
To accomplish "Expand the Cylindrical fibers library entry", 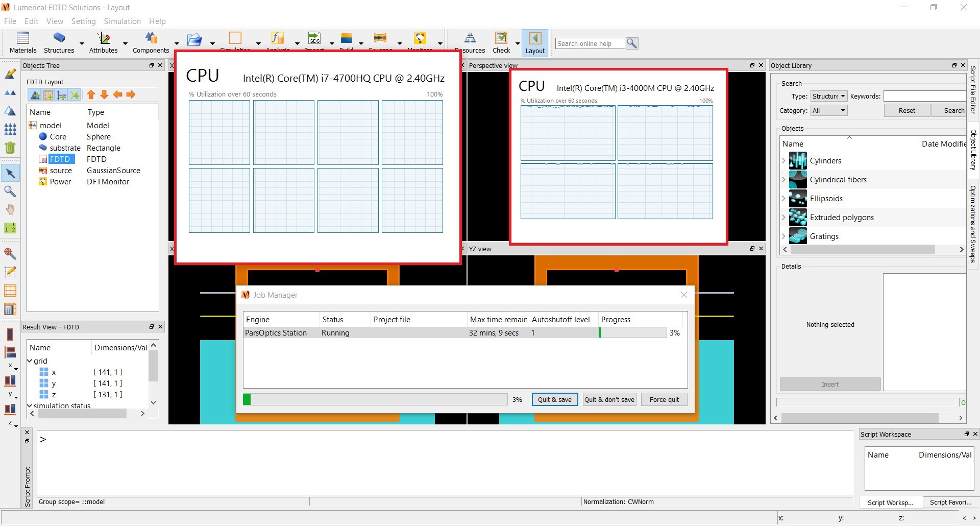I will click(784, 180).
